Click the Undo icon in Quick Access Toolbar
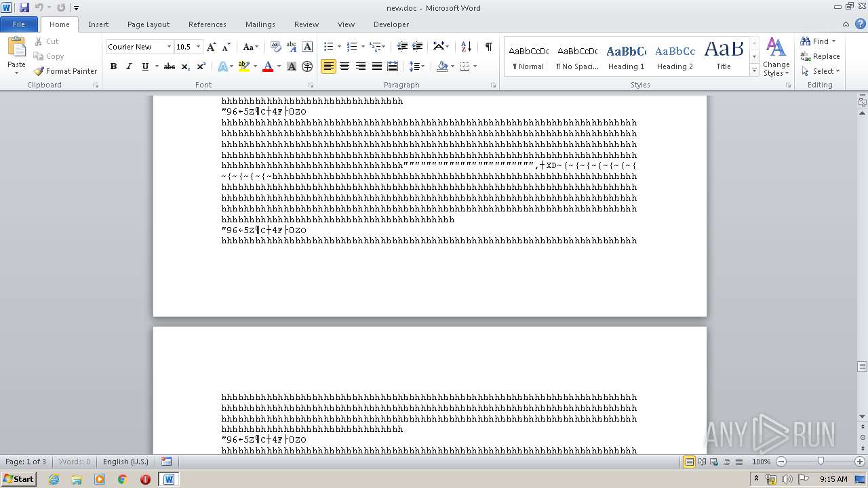This screenshot has width=868, height=488. pos(39,7)
